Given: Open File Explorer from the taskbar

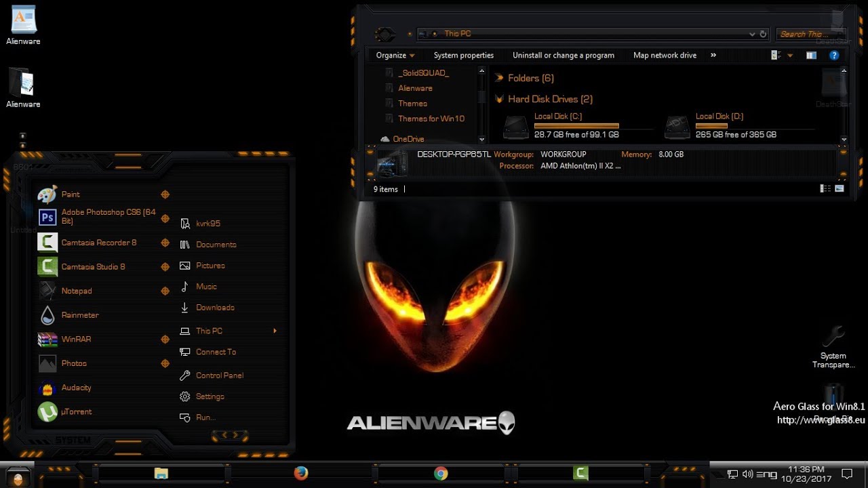Looking at the screenshot, I should tap(161, 474).
